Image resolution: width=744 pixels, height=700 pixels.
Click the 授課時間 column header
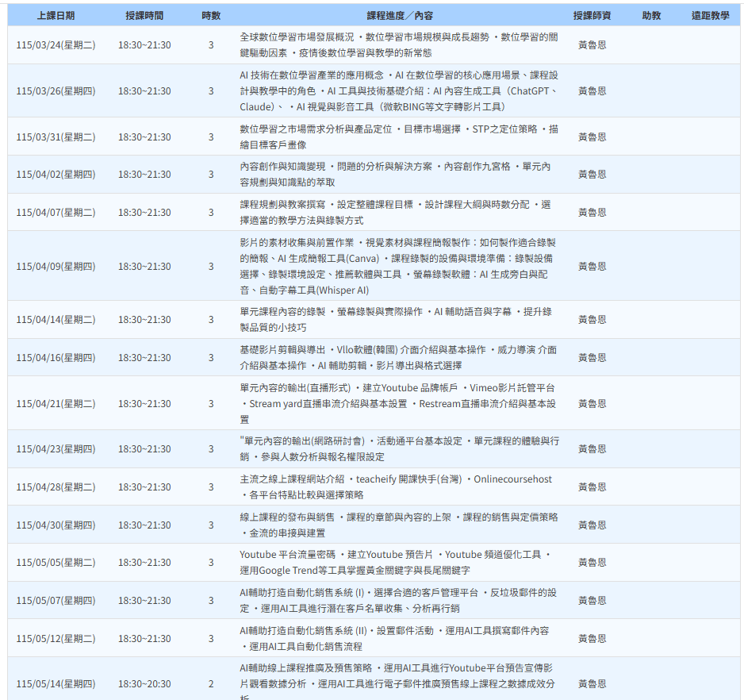pos(144,16)
